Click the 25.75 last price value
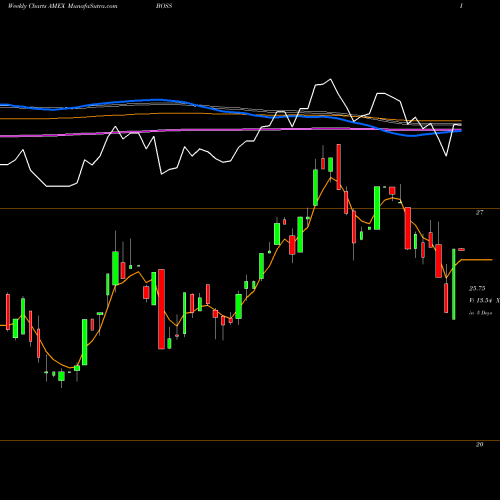The width and height of the screenshot is (500, 500). 477,288
